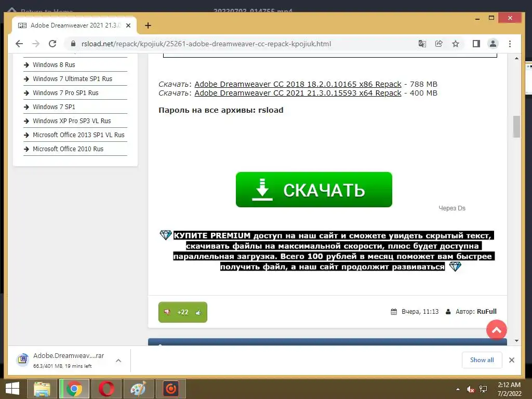Click the red scroll-to-top button
The image size is (532, 399).
point(496,330)
